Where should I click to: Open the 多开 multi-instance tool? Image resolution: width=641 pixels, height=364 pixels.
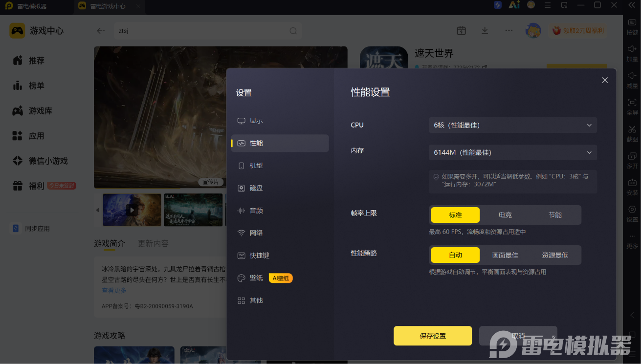(x=632, y=160)
